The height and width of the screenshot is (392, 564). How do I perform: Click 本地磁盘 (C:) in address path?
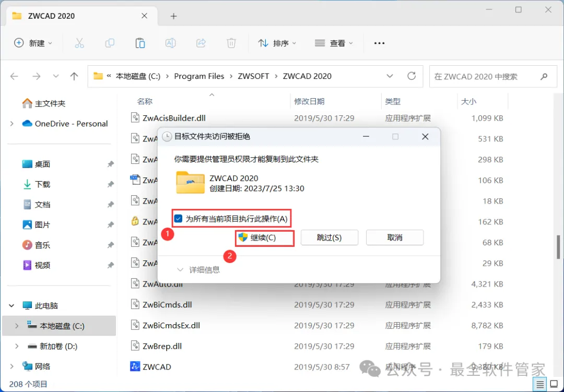click(138, 76)
